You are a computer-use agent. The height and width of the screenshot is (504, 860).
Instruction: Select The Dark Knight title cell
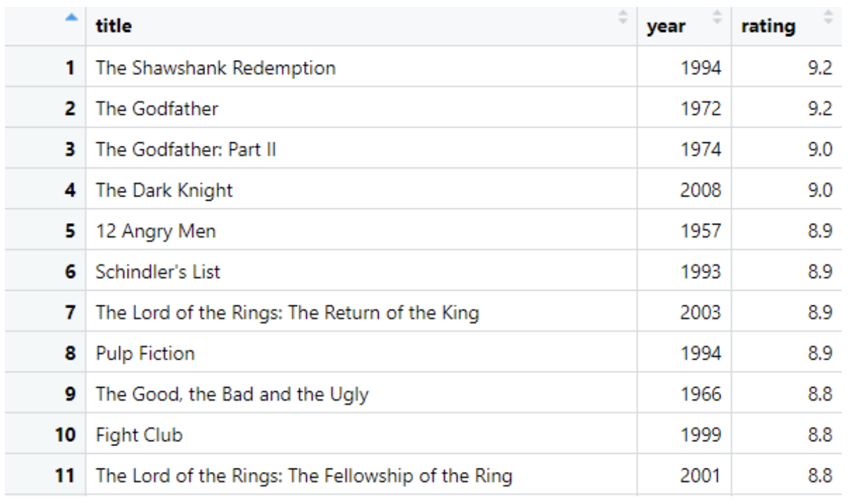coord(165,190)
